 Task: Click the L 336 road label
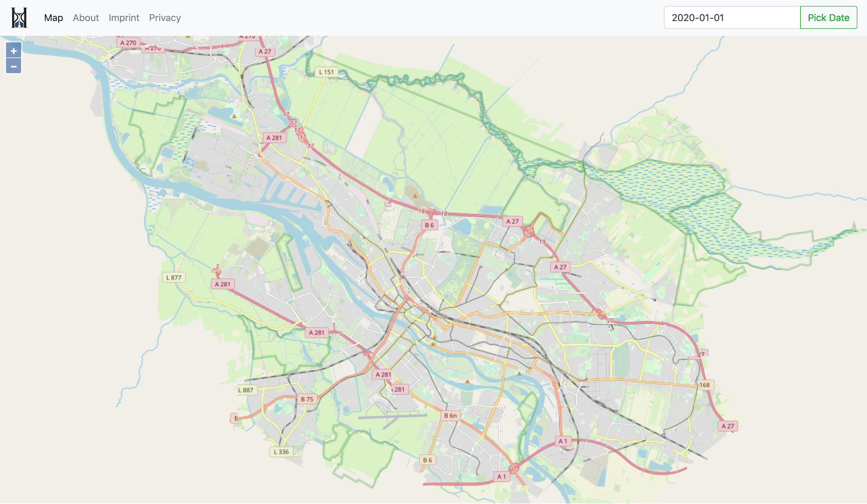[x=281, y=452]
